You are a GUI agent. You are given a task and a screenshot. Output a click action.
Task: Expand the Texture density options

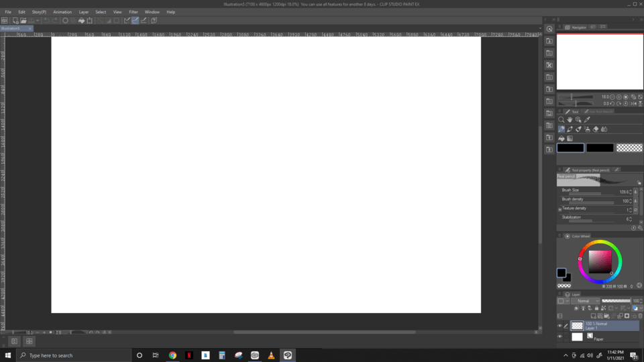click(x=560, y=209)
